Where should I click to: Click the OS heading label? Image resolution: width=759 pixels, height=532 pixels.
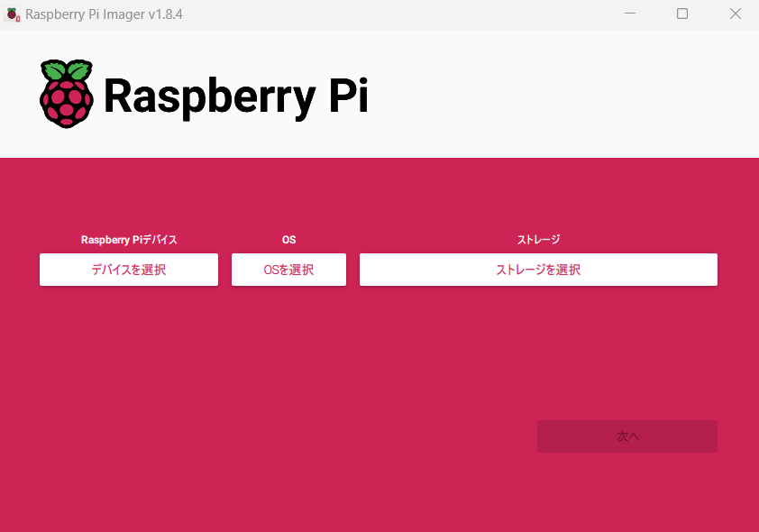289,240
